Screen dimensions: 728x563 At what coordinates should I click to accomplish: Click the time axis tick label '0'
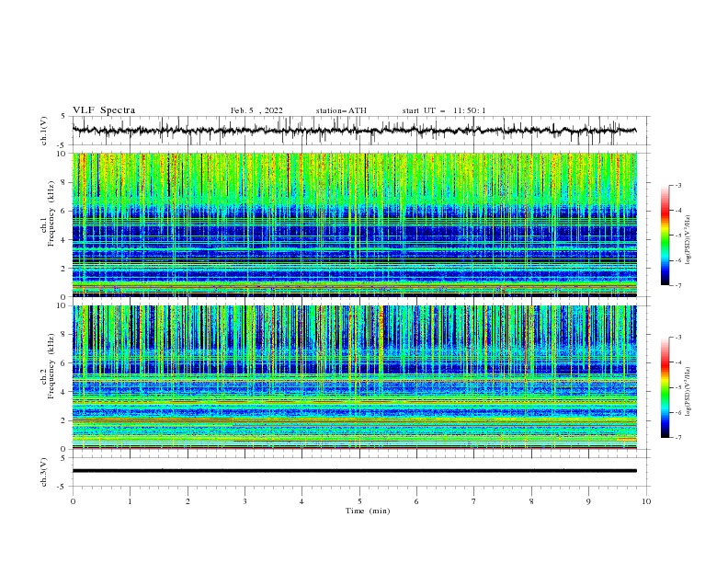pos(73,501)
